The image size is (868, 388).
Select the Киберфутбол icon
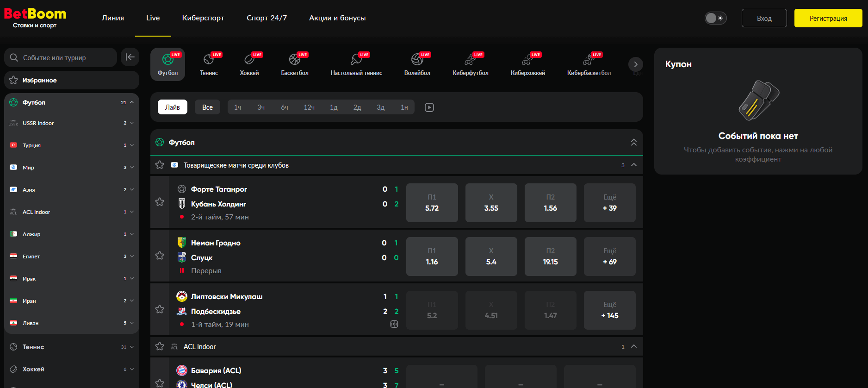click(x=471, y=64)
